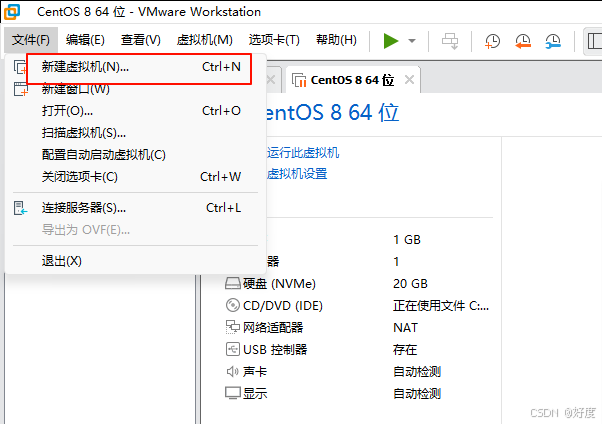This screenshot has height=424, width=602.
Task: Click the VMware Workstation logo in title bar
Action: 12,12
